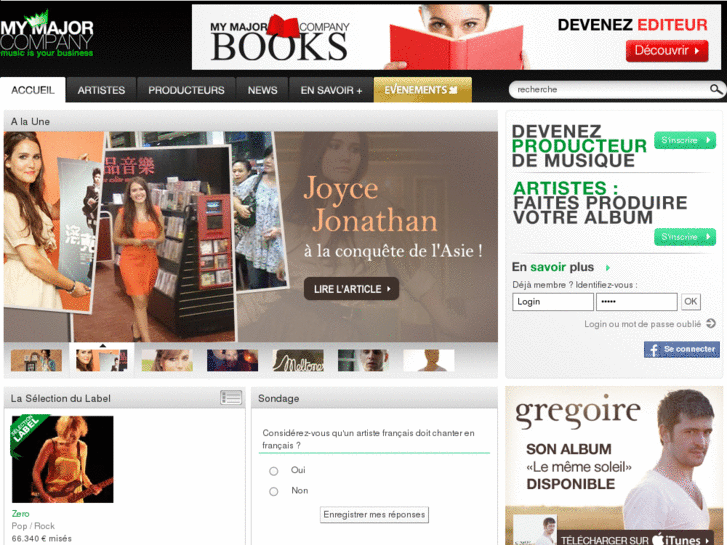Click the Sondage panel header
Screen dimensions: 727x545
374,398
